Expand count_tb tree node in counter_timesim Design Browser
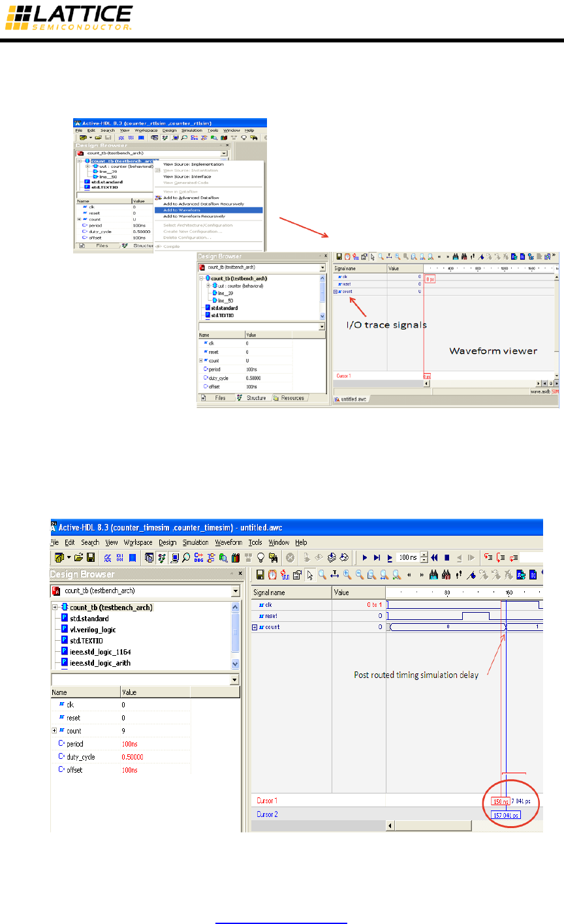This screenshot has width=564, height=924. pyautogui.click(x=55, y=607)
